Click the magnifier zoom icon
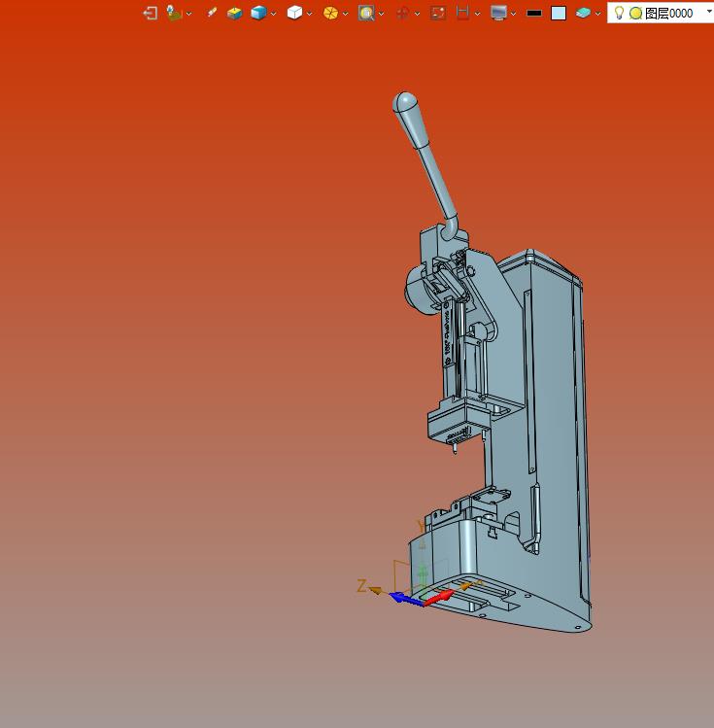This screenshot has height=728, width=714. click(x=366, y=13)
